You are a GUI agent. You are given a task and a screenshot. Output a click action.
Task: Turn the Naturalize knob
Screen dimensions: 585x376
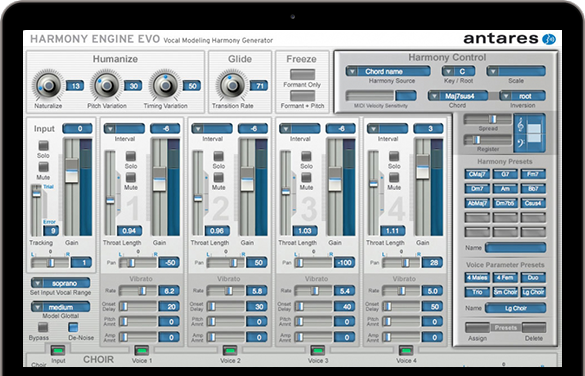click(x=49, y=85)
